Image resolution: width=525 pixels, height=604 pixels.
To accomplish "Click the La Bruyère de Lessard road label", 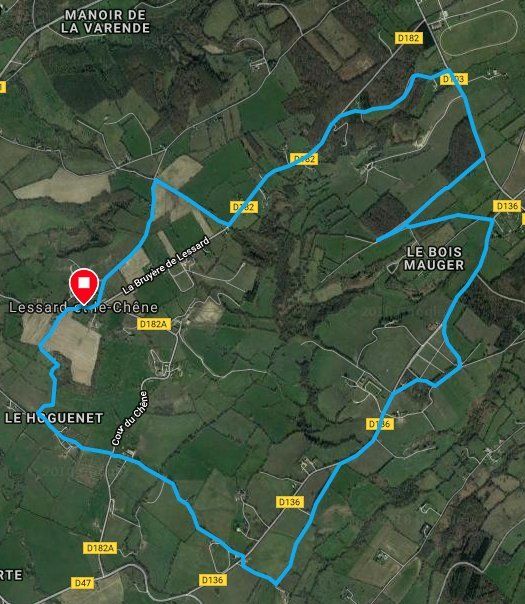I will [x=166, y=265].
